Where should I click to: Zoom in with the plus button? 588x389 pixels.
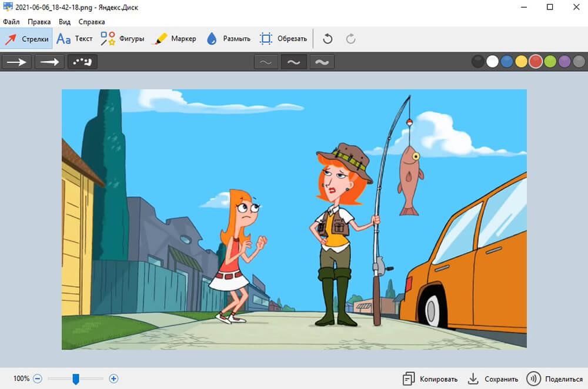pos(113,378)
